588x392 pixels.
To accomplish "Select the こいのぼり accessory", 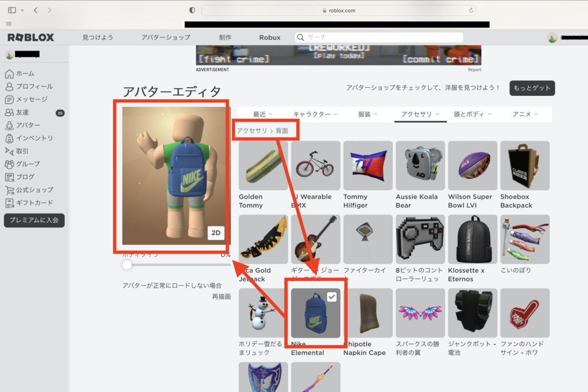I will [x=525, y=239].
